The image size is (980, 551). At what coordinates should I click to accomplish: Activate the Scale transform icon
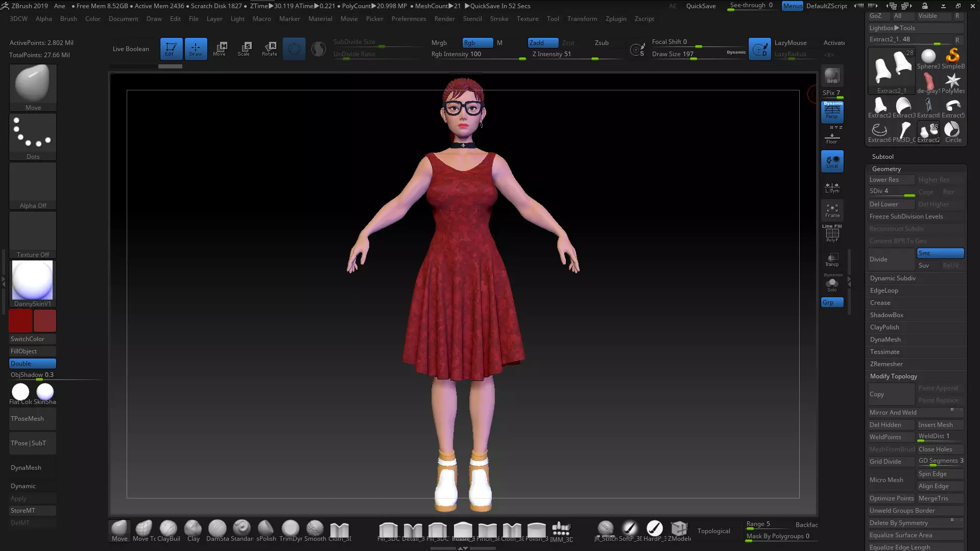[x=244, y=49]
